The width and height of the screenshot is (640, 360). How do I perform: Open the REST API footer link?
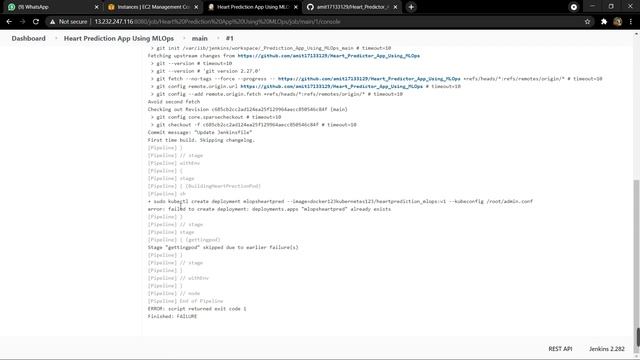(x=560, y=349)
